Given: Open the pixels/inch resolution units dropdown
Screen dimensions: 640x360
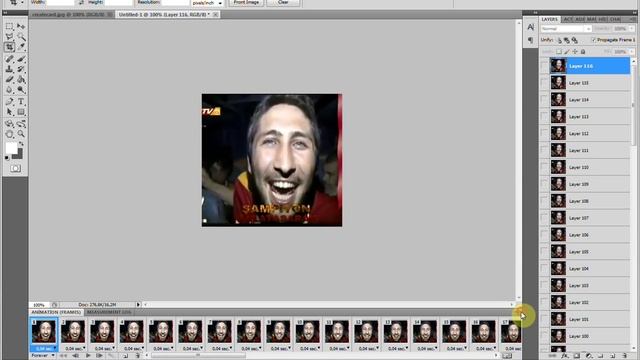Looking at the screenshot, I should [207, 3].
